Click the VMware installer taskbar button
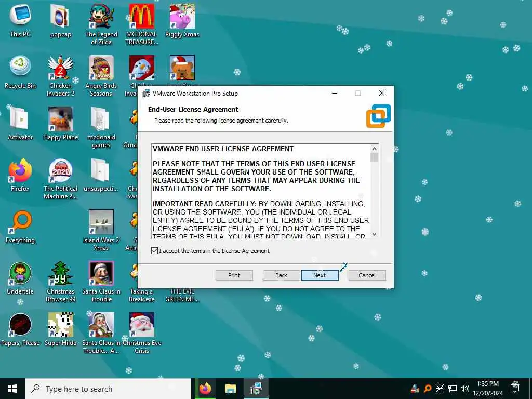 point(256,389)
